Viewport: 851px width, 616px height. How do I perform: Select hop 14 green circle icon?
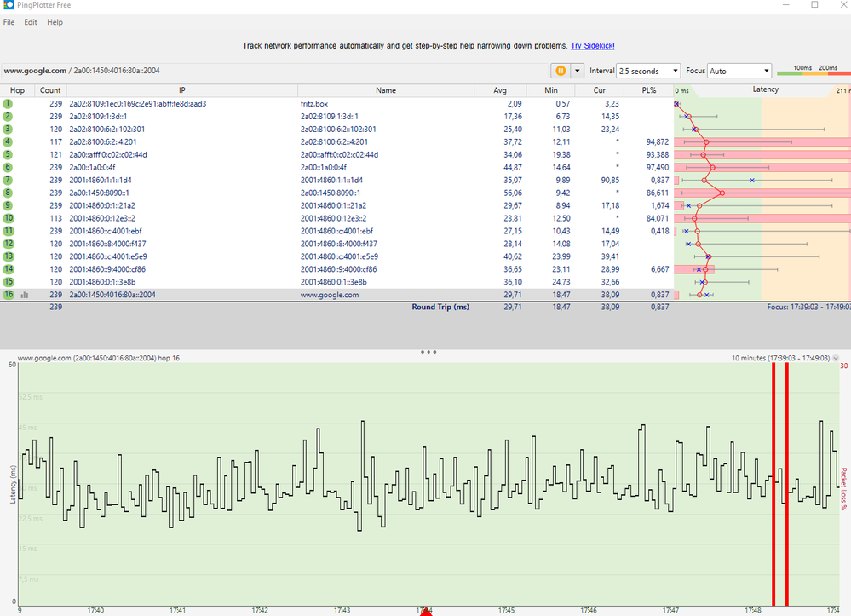pyautogui.click(x=9, y=269)
